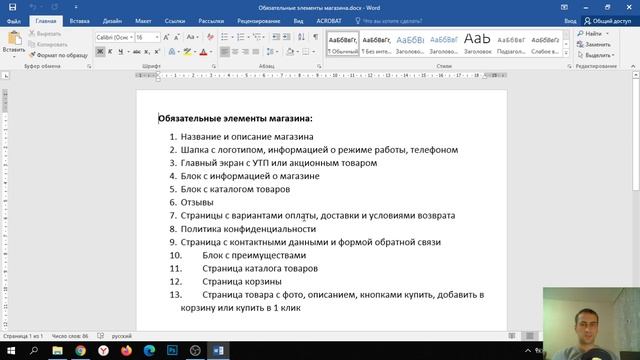Toggle align left paragraph setting
Image resolution: width=640 pixels, height=360 pixels.
[224, 52]
